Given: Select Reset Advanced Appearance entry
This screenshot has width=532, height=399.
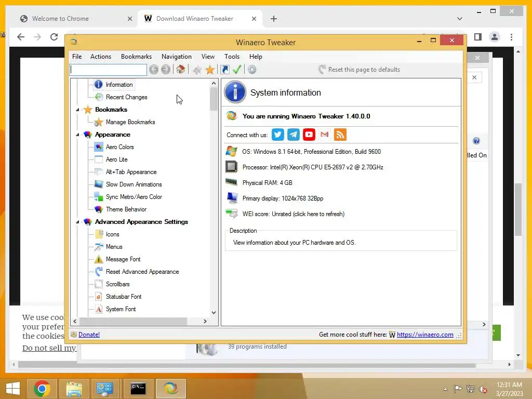Looking at the screenshot, I should 142,272.
